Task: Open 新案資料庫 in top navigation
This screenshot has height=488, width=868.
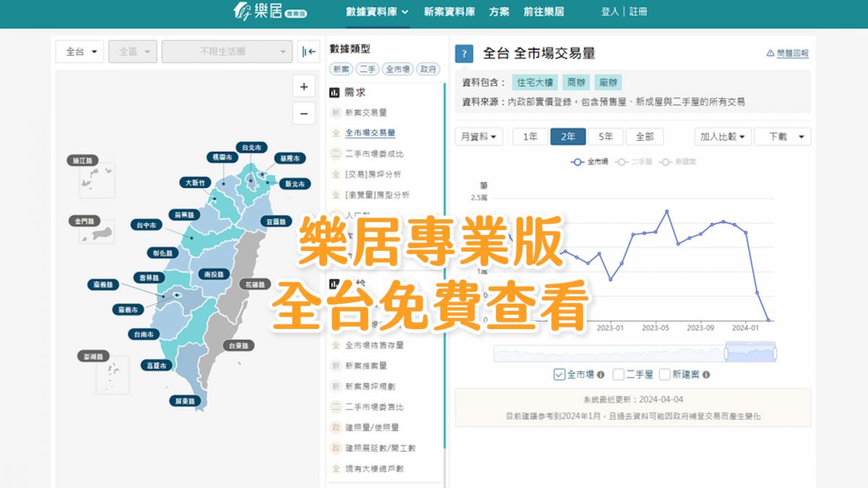Action: [x=449, y=12]
